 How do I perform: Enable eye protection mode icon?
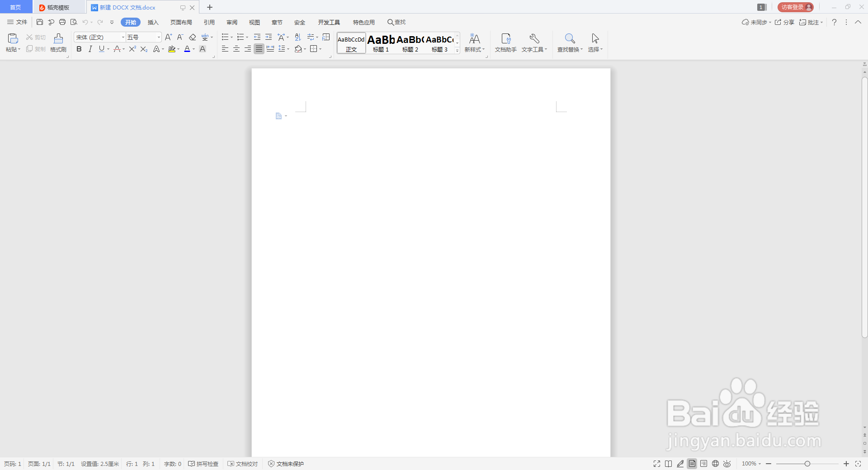727,464
